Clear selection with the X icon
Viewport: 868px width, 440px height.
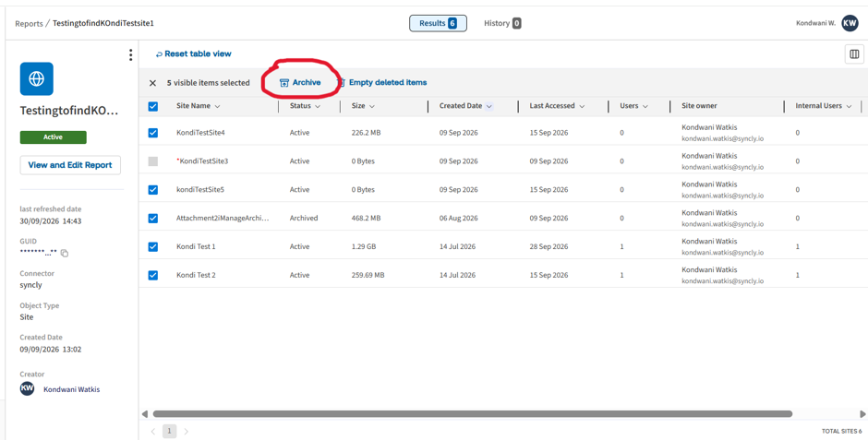pos(152,83)
